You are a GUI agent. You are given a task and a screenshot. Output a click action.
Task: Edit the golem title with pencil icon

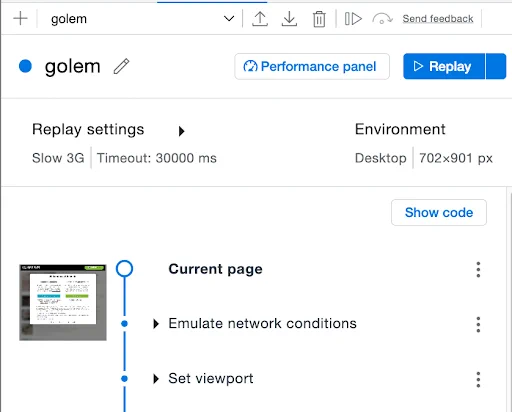[121, 66]
